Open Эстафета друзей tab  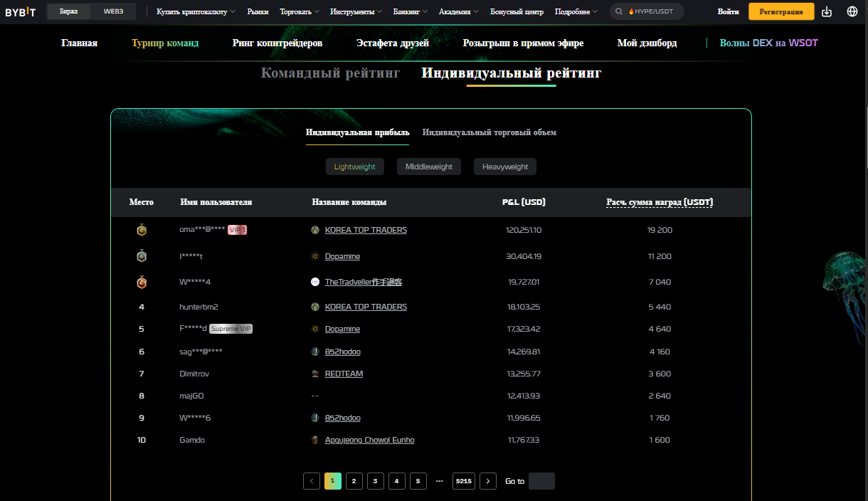[393, 43]
